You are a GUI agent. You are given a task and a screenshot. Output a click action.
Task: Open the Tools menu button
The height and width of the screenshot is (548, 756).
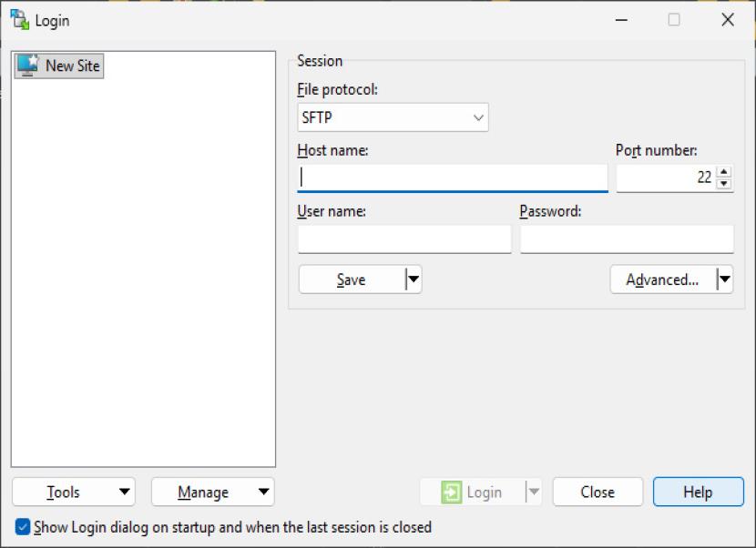click(73, 492)
